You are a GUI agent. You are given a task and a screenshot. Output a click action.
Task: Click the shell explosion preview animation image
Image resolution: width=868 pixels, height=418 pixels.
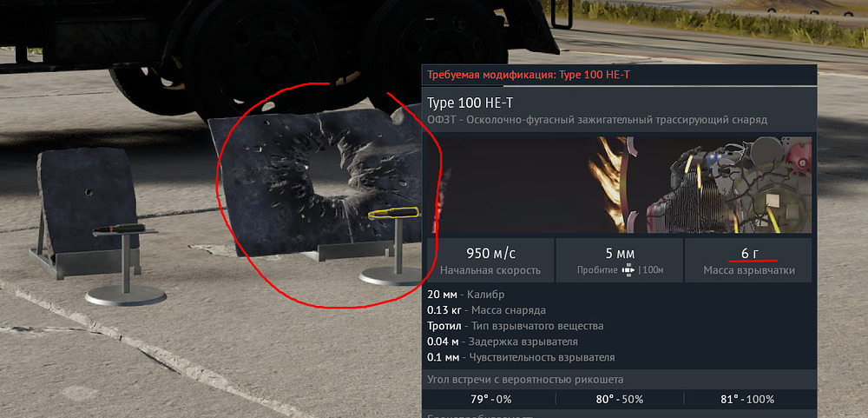point(620,184)
